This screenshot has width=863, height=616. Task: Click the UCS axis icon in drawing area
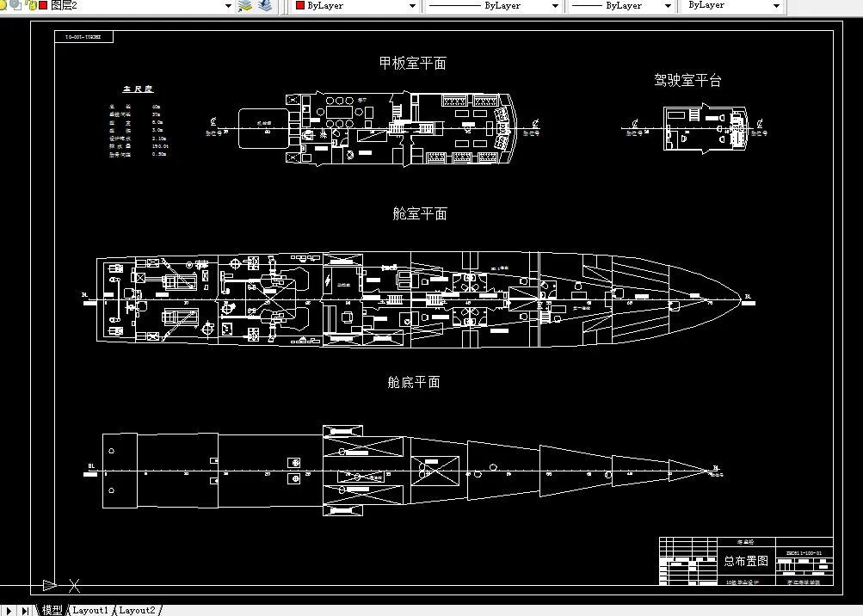52,585
